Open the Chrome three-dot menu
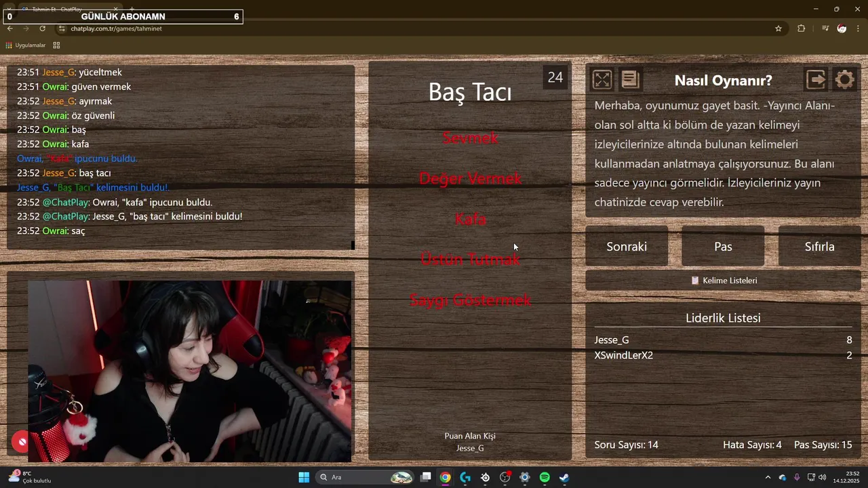This screenshot has width=868, height=488. (x=859, y=28)
